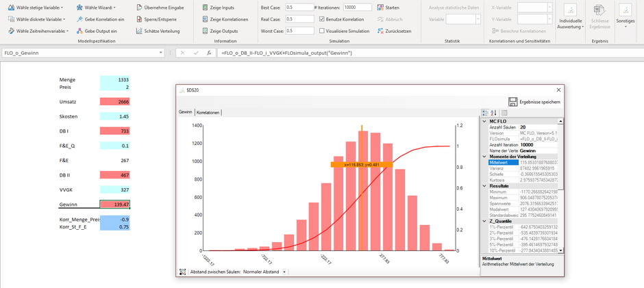Select the Menge cell value 1333

[115, 79]
